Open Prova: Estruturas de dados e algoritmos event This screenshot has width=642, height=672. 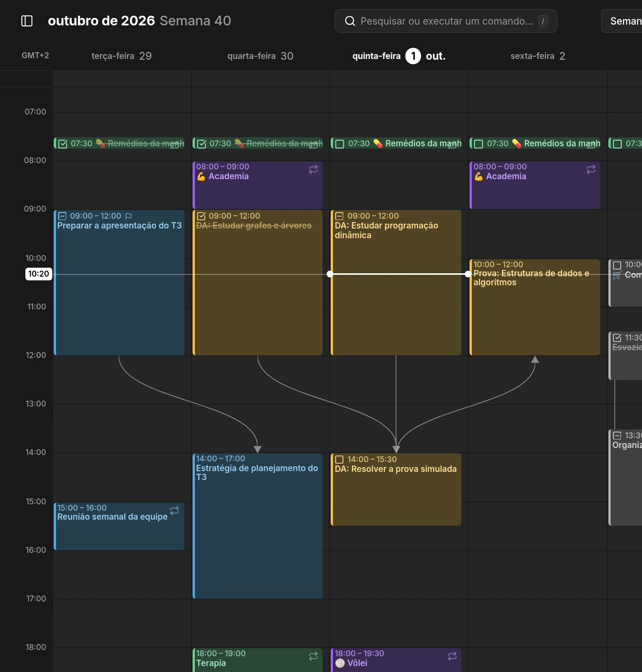click(535, 307)
